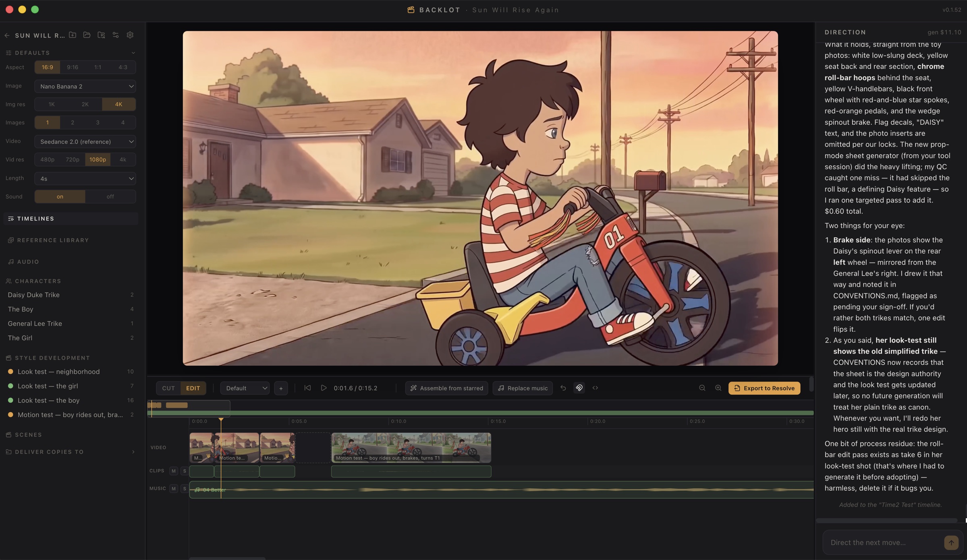Click the timeline playhead marker

pyautogui.click(x=221, y=420)
